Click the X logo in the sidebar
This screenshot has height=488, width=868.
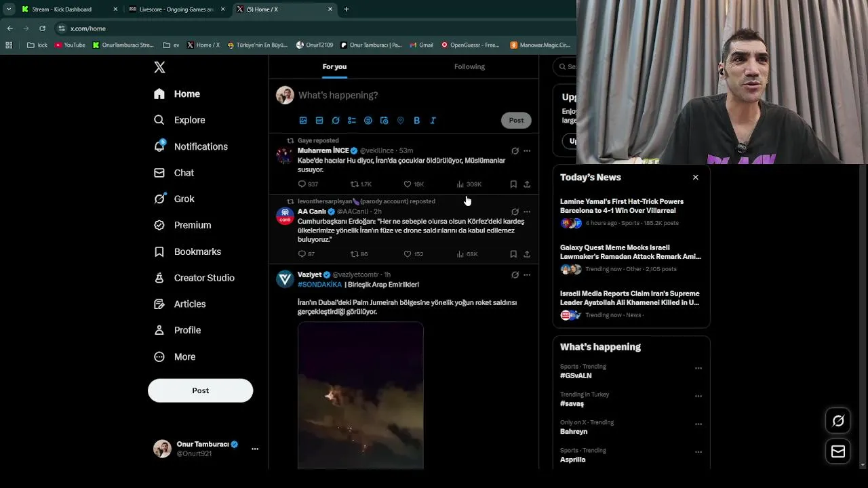tap(159, 67)
